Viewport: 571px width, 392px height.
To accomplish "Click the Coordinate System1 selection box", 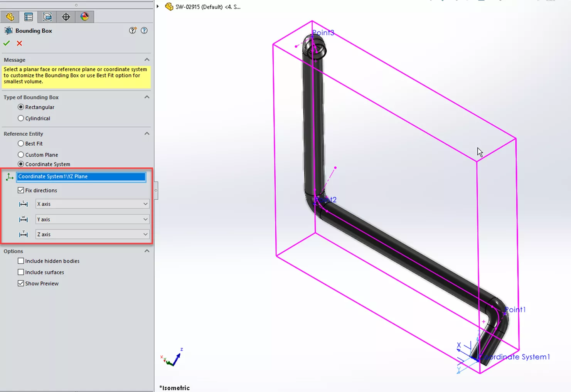I will pos(81,177).
